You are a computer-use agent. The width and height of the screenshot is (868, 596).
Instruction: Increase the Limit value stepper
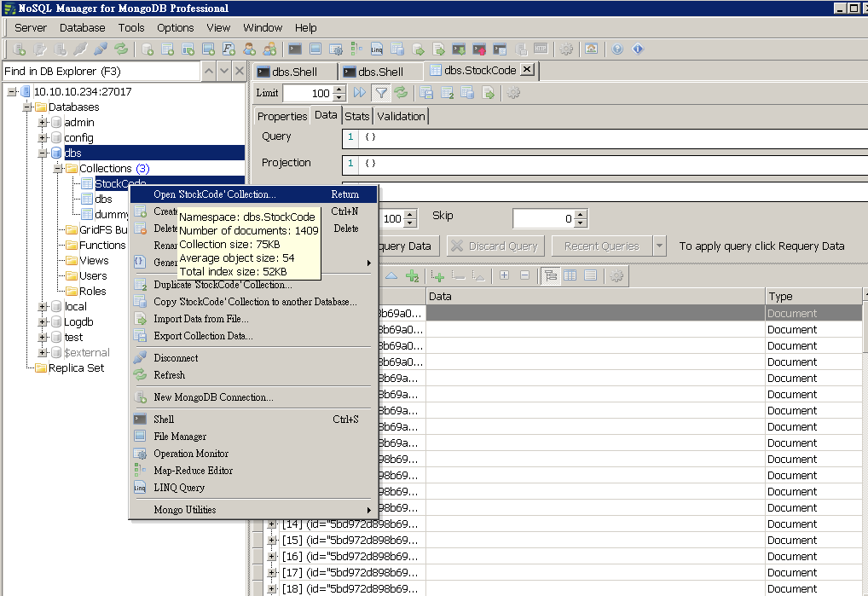pyautogui.click(x=340, y=89)
